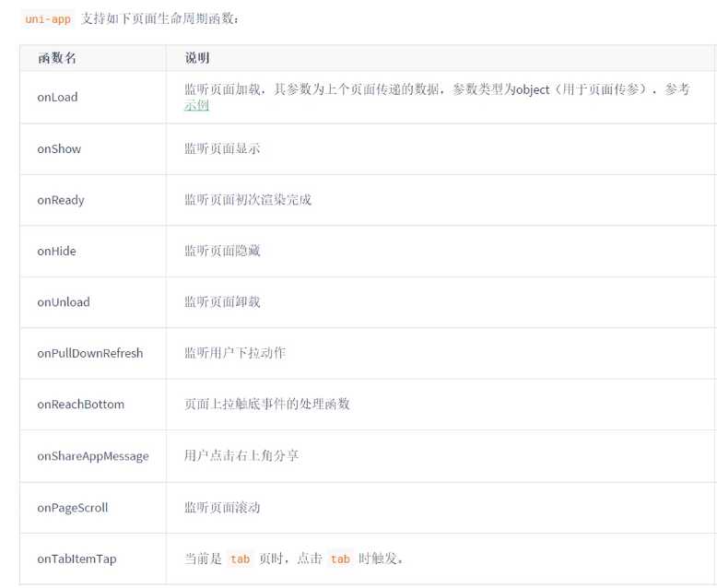Viewport: 717px width, 588px height.
Task: Click description 监听页面隐藏
Action: click(x=222, y=251)
